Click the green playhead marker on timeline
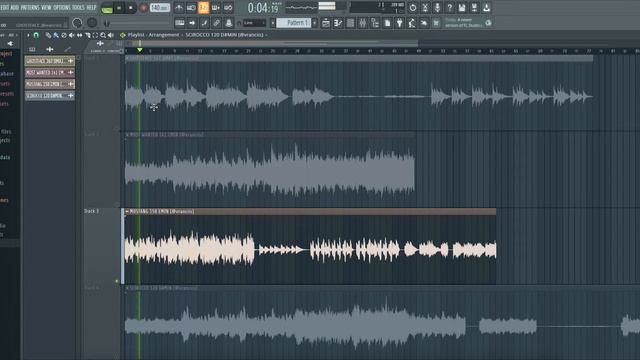Screen dimensions: 640x360 (140, 50)
